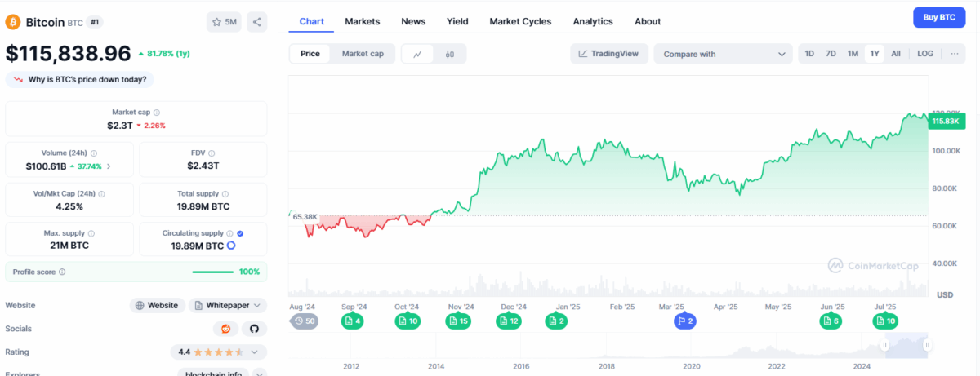The image size is (980, 376).
Task: Click the Bitcoin logo icon
Action: coord(13,22)
